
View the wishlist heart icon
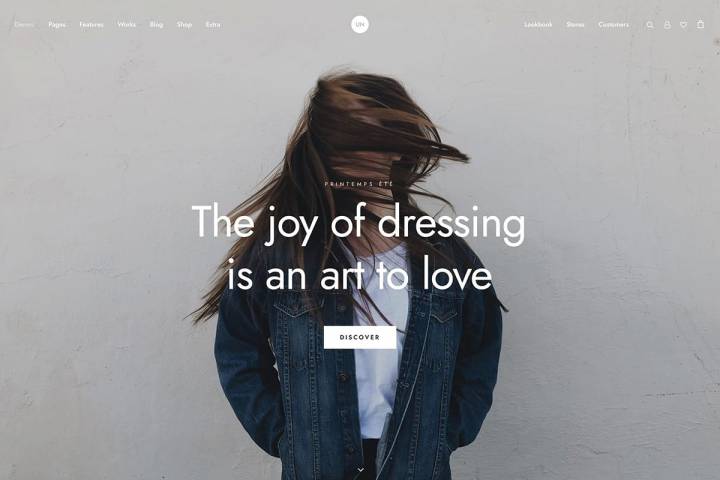coord(684,25)
